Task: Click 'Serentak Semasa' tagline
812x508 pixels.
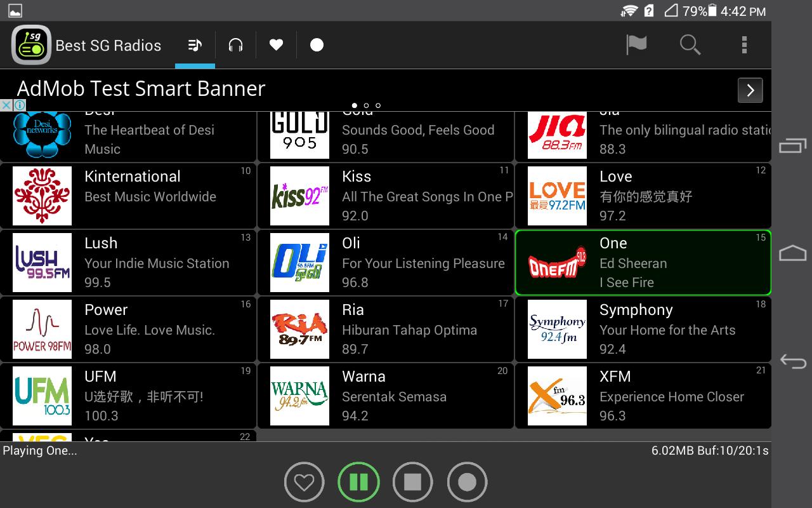Action: pos(394,397)
